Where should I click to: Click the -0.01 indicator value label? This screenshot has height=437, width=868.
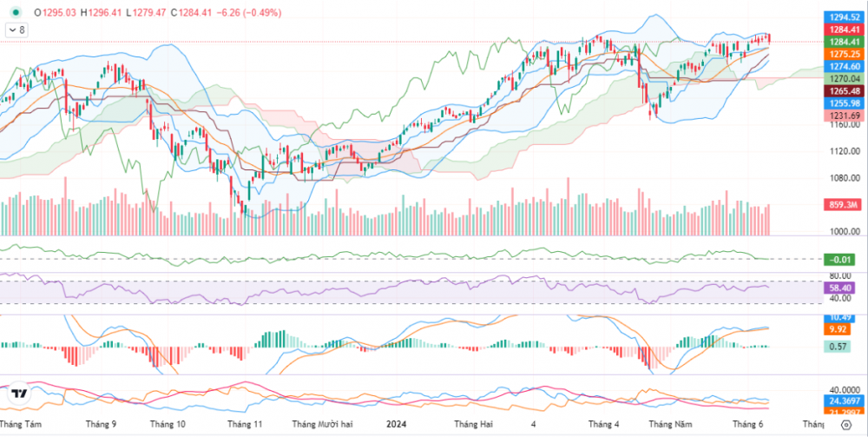[840, 259]
